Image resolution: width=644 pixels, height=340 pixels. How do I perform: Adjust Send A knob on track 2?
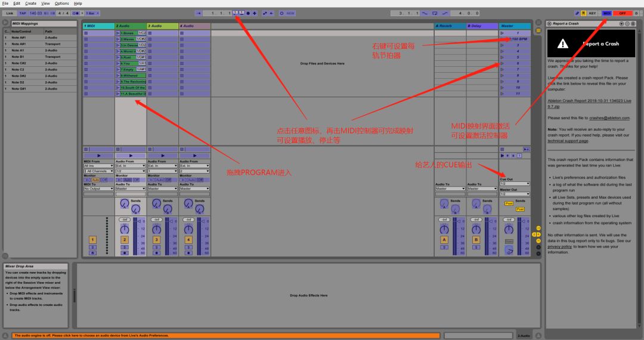(125, 203)
